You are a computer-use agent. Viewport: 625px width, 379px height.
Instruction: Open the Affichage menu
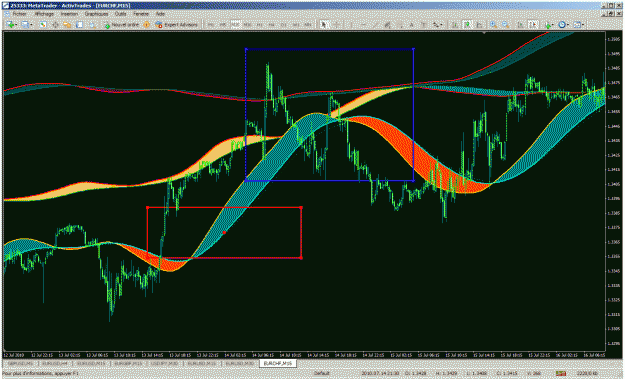pyautogui.click(x=44, y=14)
